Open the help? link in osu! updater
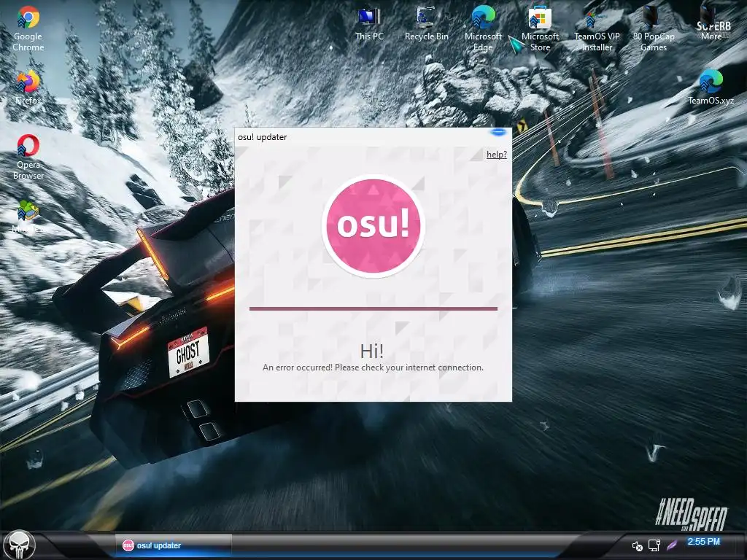The height and width of the screenshot is (560, 747). 496,155
